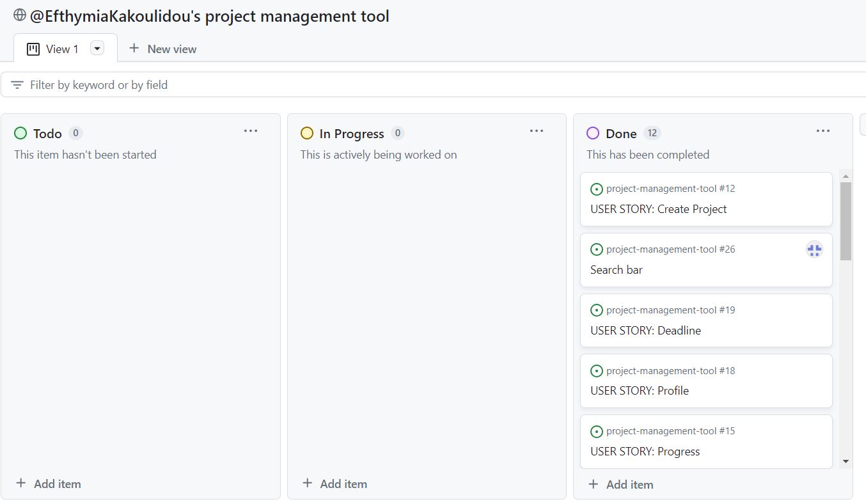Click Add item in the Todo column
This screenshot has height=504, width=866.
[48, 484]
